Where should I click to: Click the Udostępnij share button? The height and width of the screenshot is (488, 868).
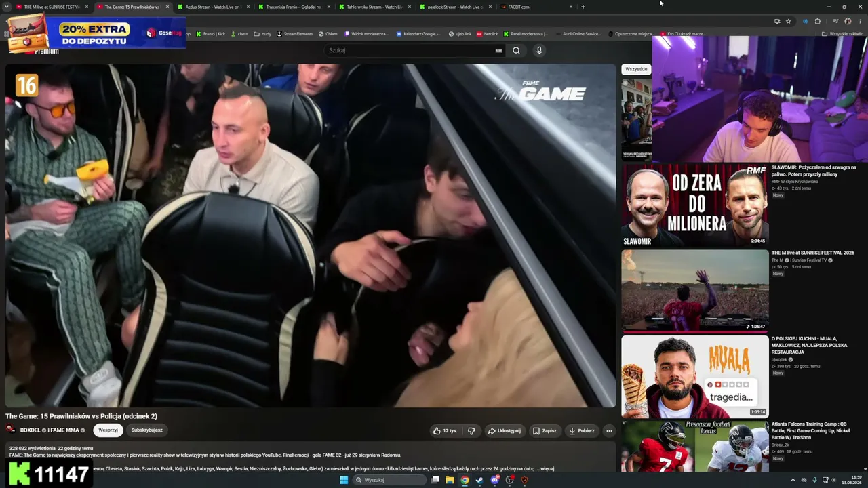click(504, 430)
